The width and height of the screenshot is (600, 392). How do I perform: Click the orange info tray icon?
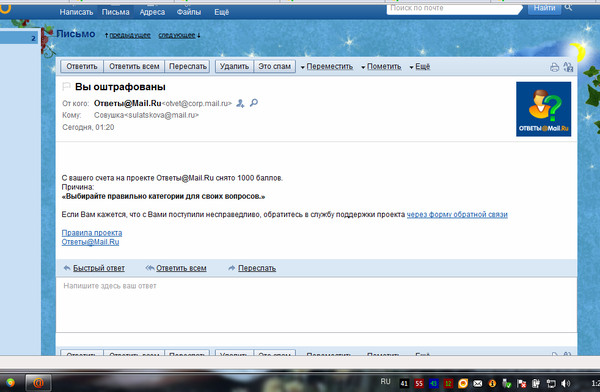[492, 383]
